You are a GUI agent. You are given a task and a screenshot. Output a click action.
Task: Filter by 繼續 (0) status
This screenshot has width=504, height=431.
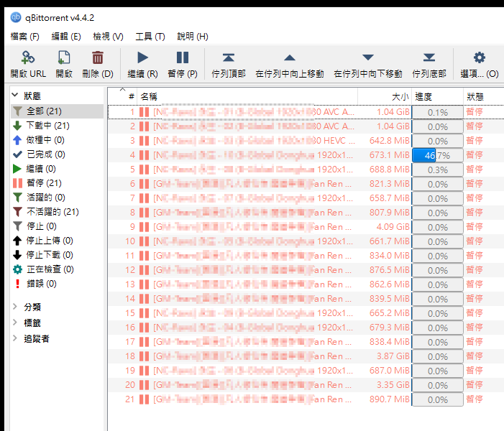coord(58,169)
